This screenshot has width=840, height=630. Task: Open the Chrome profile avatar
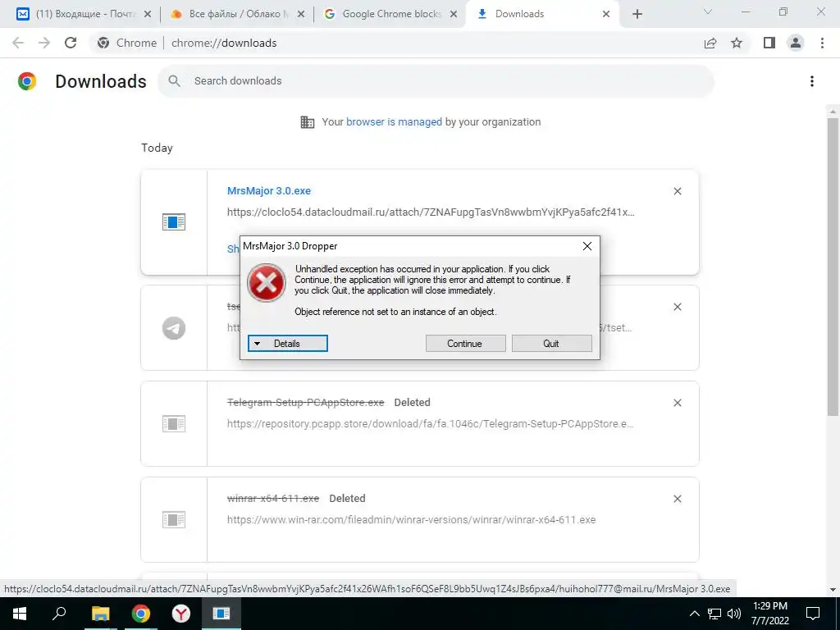(796, 43)
